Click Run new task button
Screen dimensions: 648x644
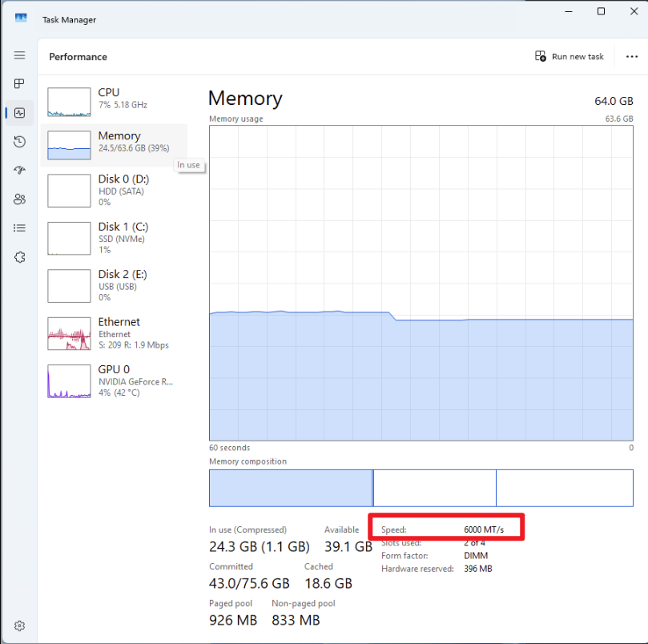[570, 57]
